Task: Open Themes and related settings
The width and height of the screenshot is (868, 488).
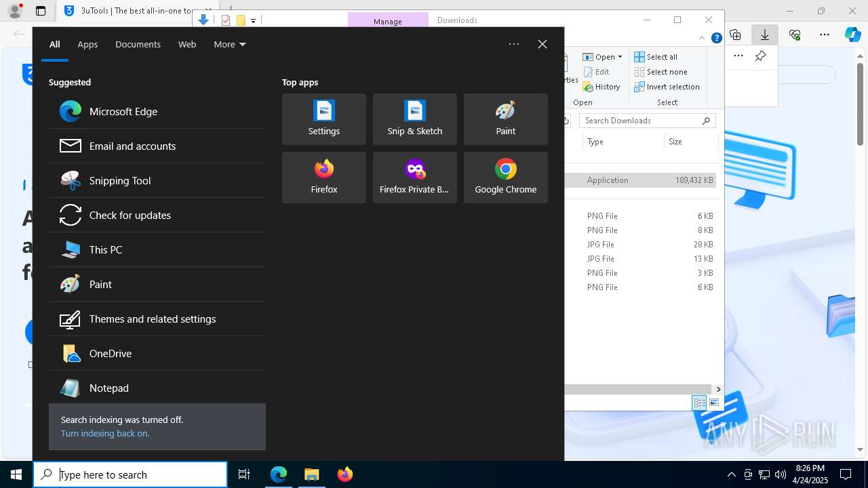Action: [157, 319]
